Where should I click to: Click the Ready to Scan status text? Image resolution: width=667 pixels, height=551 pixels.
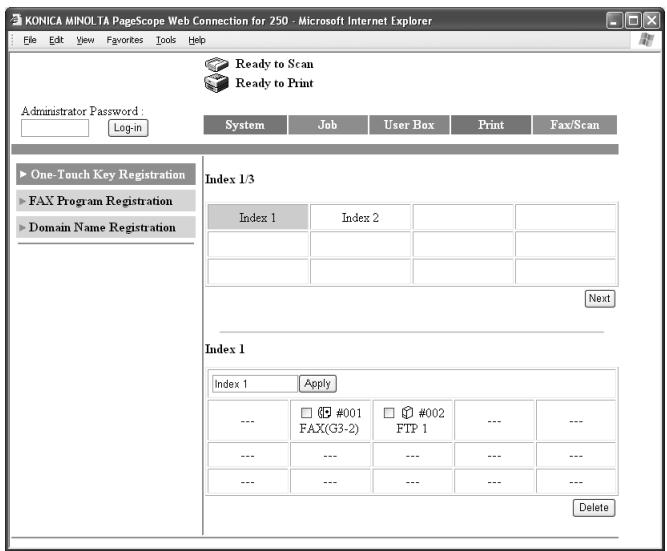pos(274,64)
